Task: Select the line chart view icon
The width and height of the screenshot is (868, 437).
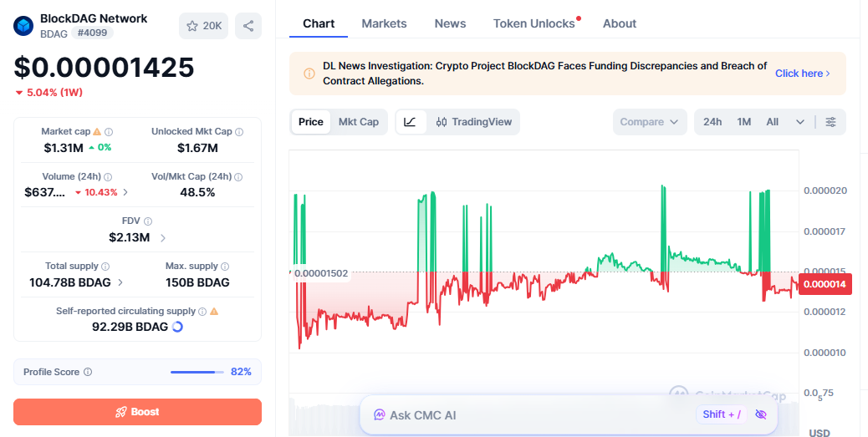Action: 411,122
